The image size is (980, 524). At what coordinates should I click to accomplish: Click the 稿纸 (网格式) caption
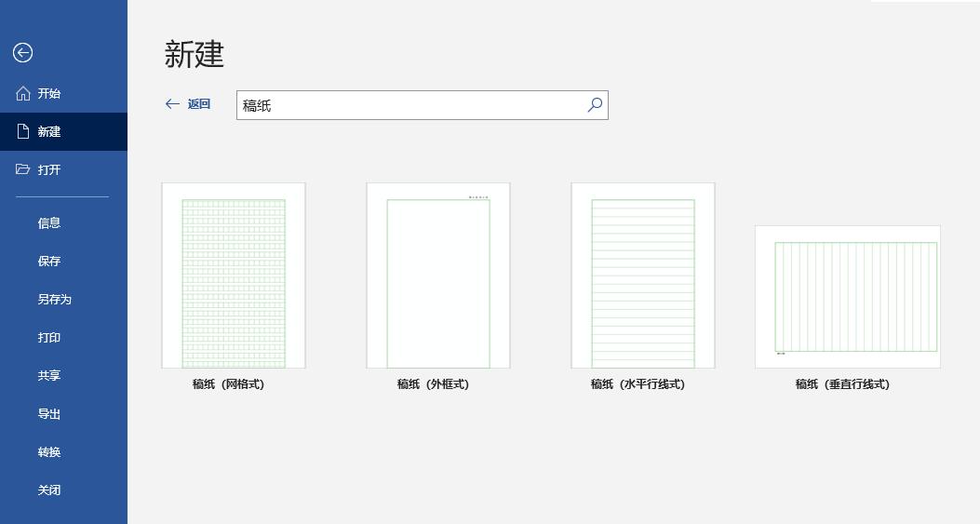pos(229,384)
